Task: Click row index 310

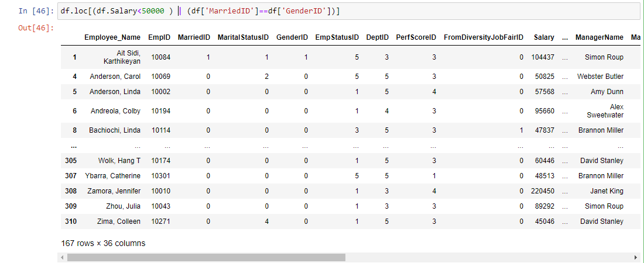Action: tap(71, 222)
